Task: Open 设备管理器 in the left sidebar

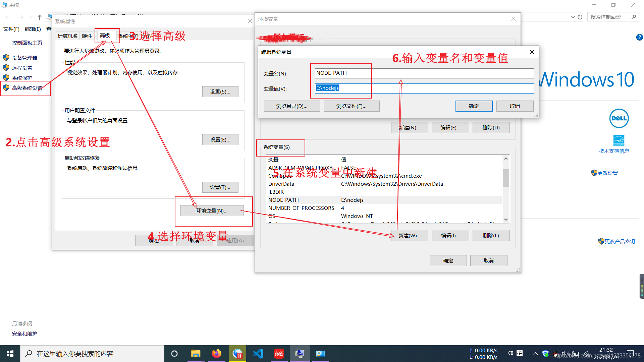Action: pos(24,58)
